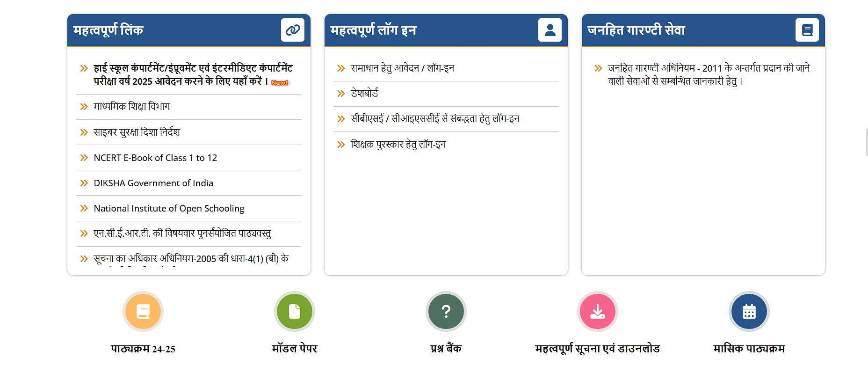Click the पाठ्यक्रम 24-25 label
Viewport: 868px width, 380px height.
coord(143,349)
